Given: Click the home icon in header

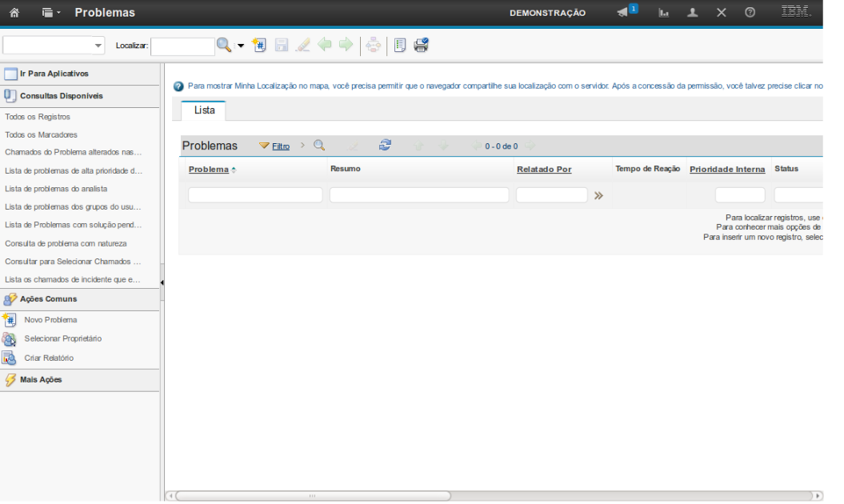Looking at the screenshot, I should [14, 13].
